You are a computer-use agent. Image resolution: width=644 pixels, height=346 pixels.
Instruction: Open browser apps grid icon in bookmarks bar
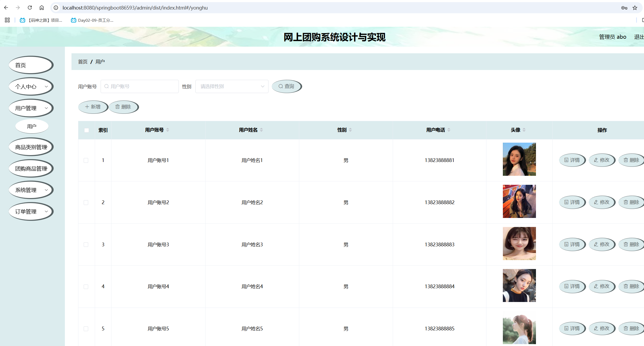click(x=7, y=20)
